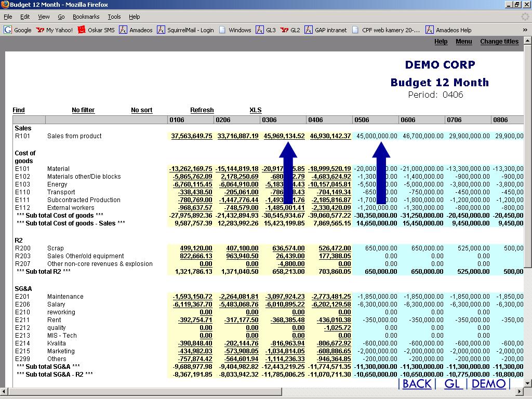Open the Amadeos bookmark
532x399 pixels.
click(x=136, y=30)
